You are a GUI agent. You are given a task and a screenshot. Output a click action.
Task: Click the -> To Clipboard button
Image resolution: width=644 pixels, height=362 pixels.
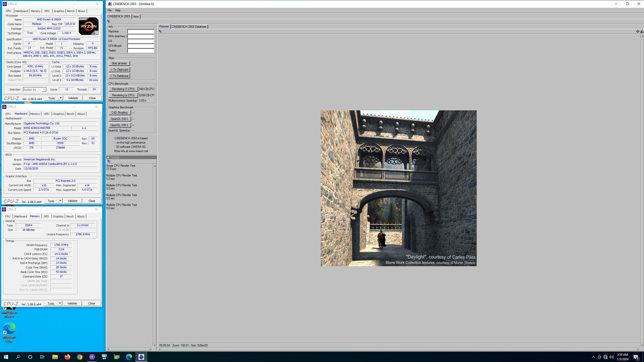(x=119, y=70)
